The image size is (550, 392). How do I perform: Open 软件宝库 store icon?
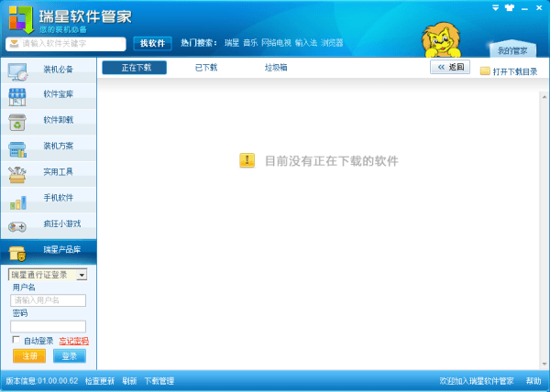(x=17, y=97)
